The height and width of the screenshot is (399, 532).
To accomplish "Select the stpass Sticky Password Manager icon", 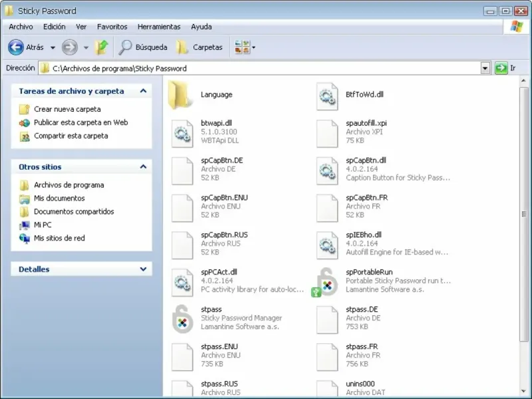I will (182, 319).
